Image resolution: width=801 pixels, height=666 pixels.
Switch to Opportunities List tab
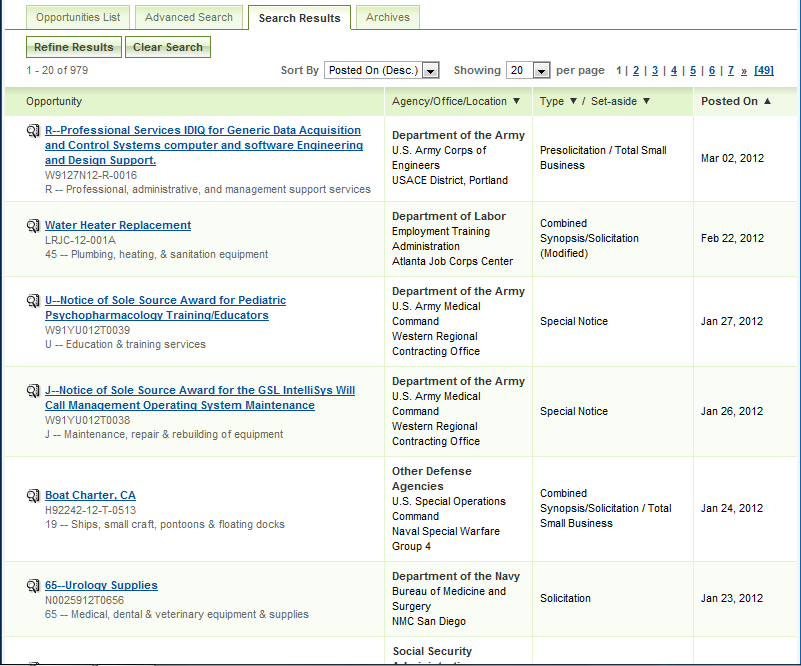coord(78,17)
